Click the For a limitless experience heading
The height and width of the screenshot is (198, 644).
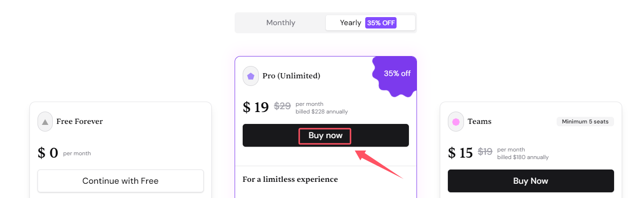click(x=290, y=179)
